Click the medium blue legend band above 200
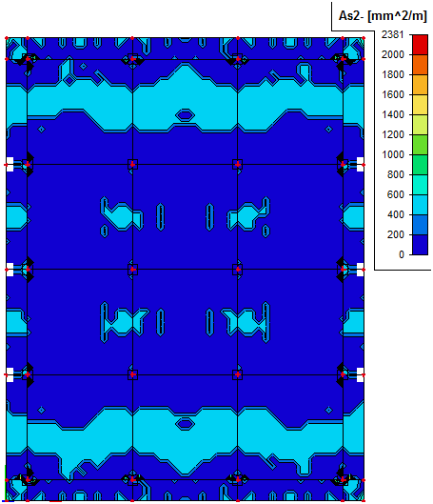The height and width of the screenshot is (504, 433). pos(420,225)
